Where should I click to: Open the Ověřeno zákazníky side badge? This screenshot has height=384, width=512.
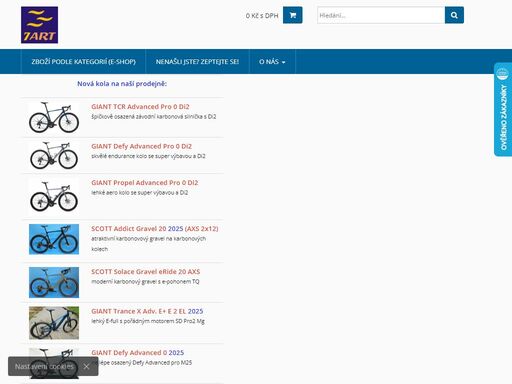pos(503,109)
